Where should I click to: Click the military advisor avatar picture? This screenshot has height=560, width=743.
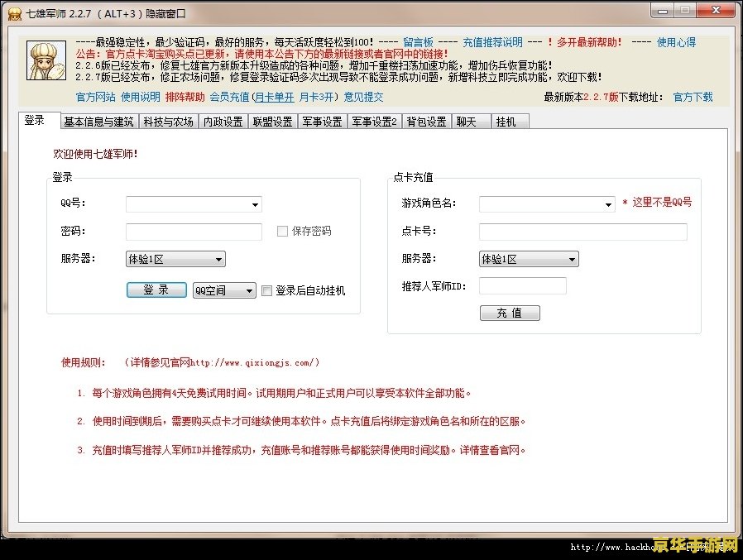click(46, 60)
